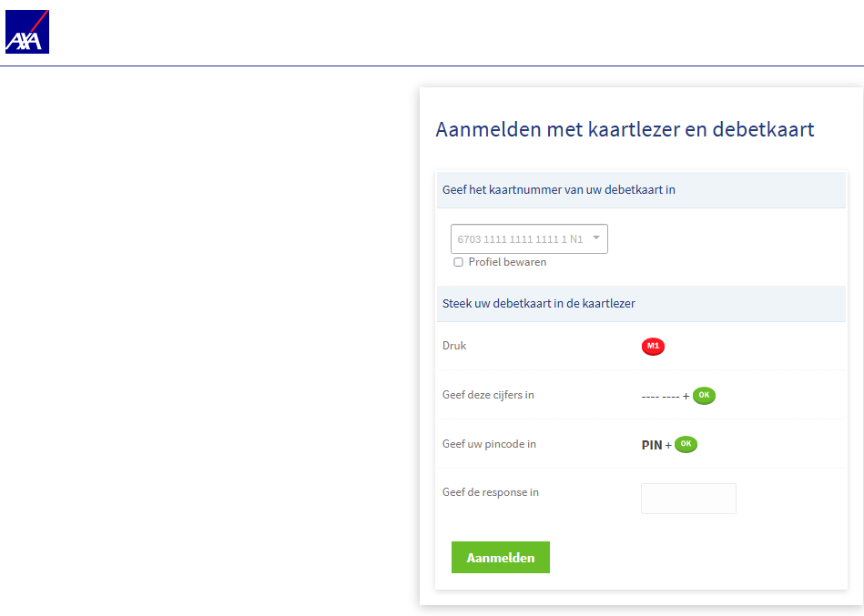
Task: Click the 'Aanmelden met kaartlezer en debetkaart' heading
Action: pos(625,129)
